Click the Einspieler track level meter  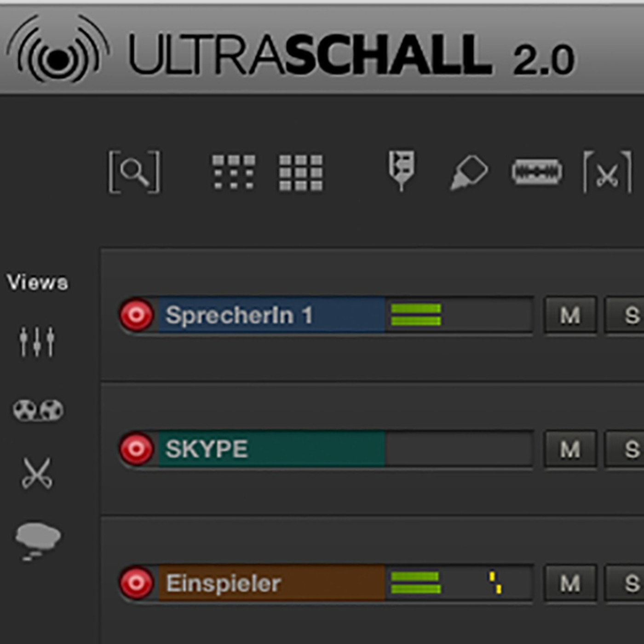(459, 583)
